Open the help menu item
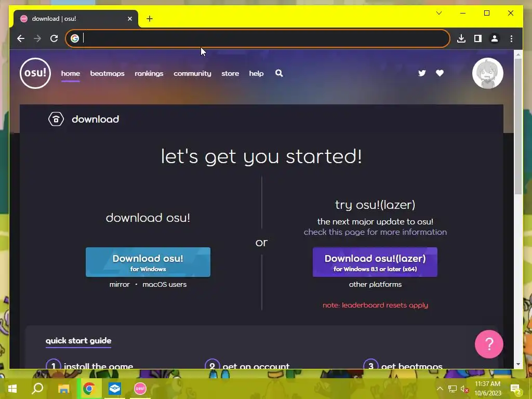Viewport: 532px width, 399px height. tap(256, 73)
